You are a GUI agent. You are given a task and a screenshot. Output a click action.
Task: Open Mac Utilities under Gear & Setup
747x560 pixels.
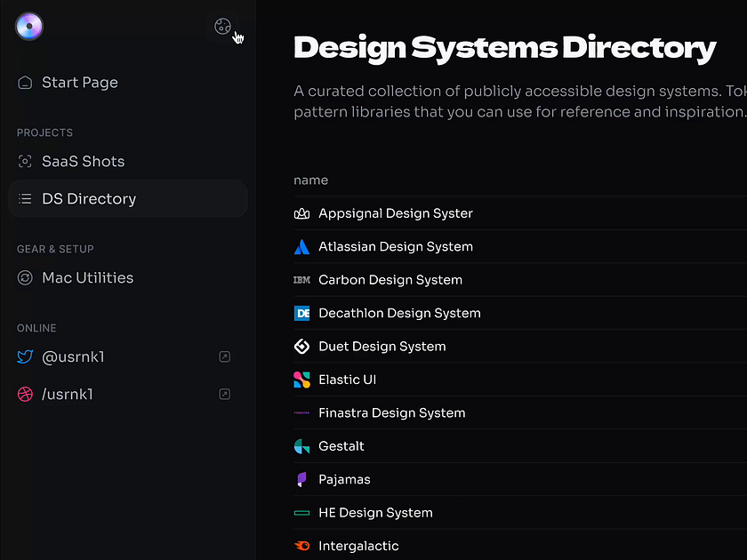click(x=88, y=277)
